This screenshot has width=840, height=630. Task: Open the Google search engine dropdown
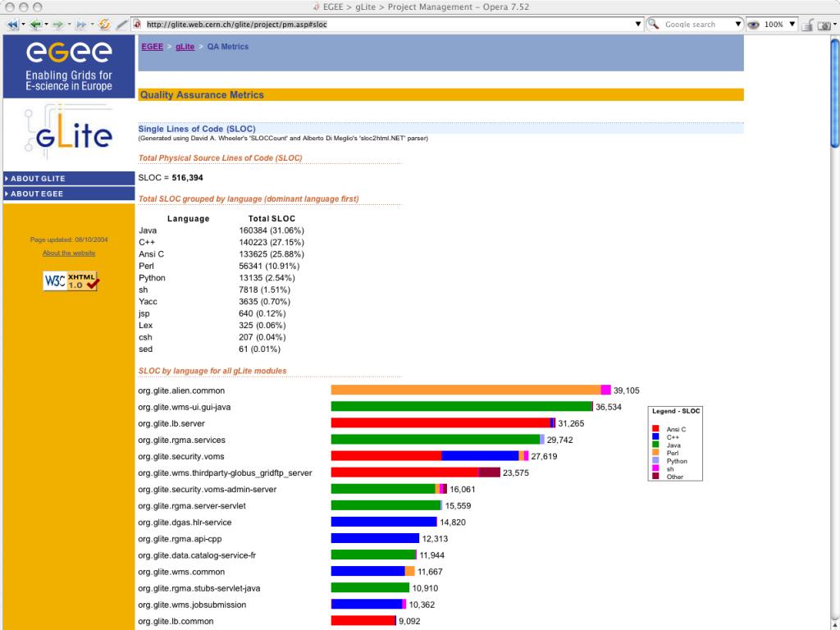point(737,24)
